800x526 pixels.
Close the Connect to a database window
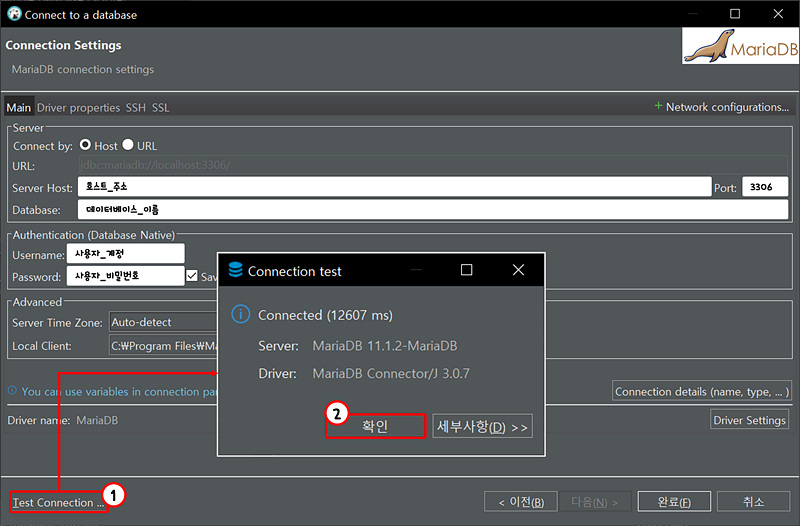coord(778,14)
